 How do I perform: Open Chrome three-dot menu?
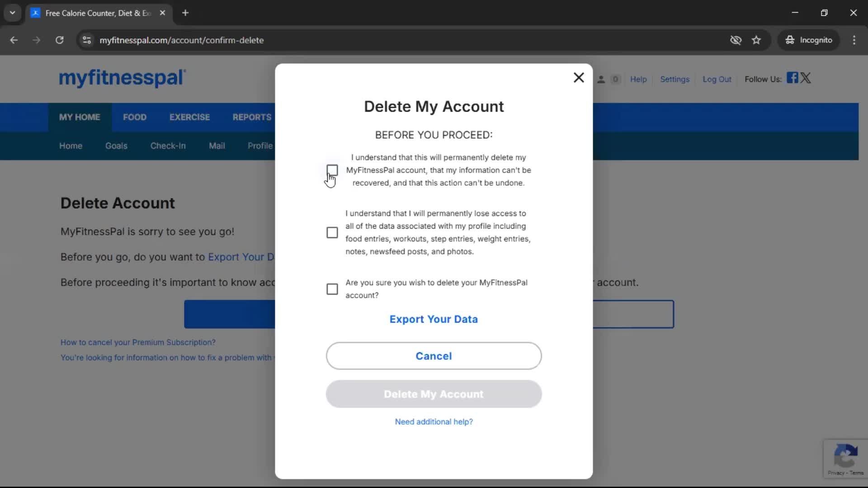click(x=854, y=40)
